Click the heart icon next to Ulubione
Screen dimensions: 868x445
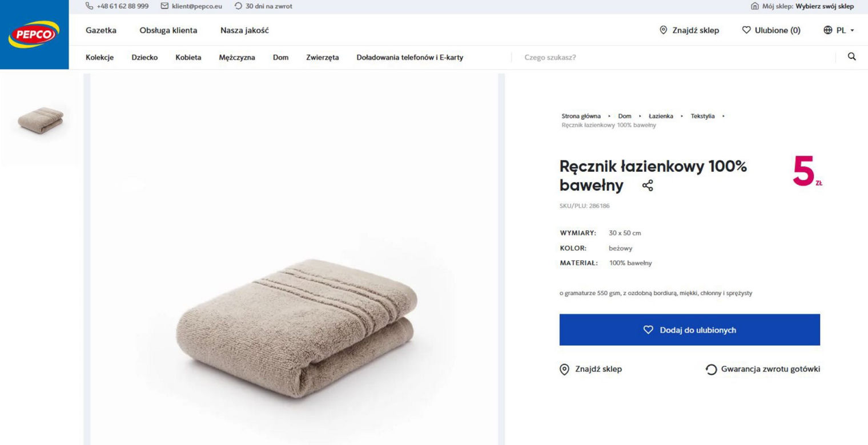coord(746,30)
